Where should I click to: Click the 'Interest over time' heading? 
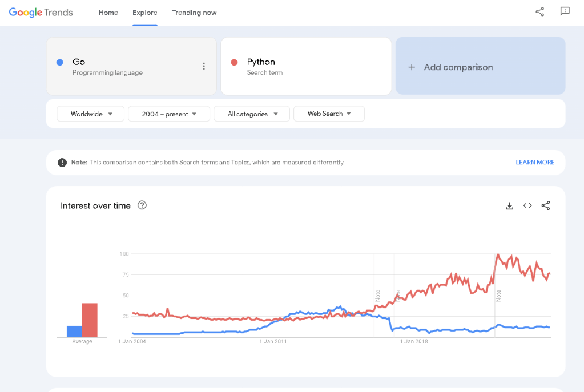pos(95,206)
